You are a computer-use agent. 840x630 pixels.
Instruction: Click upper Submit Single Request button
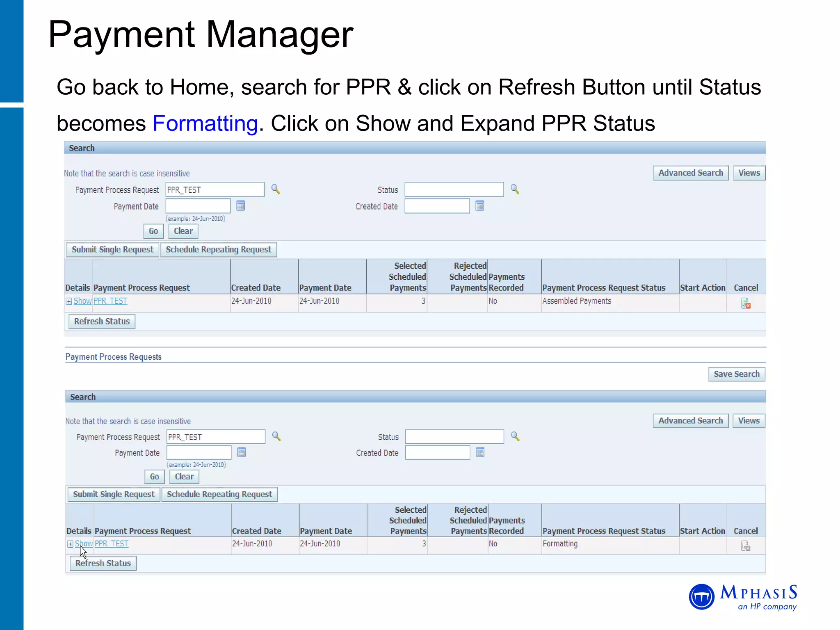coord(113,250)
